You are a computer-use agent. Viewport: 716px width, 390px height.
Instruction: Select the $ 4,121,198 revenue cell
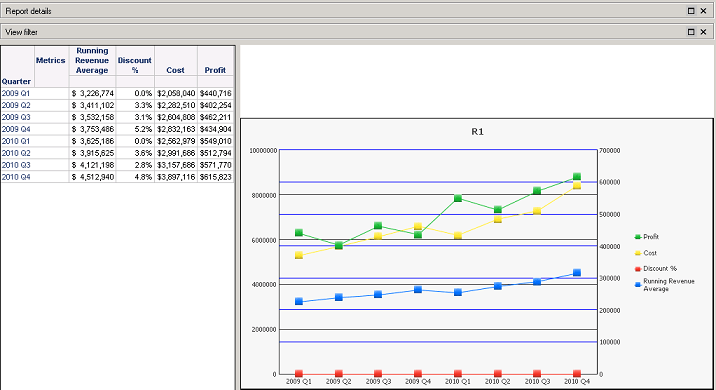pyautogui.click(x=93, y=165)
